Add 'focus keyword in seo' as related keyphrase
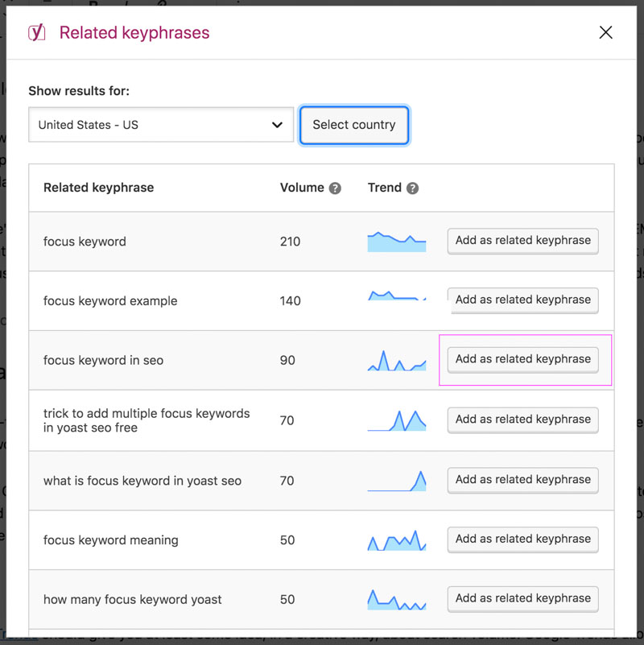Screen dimensions: 644x645 click(522, 359)
